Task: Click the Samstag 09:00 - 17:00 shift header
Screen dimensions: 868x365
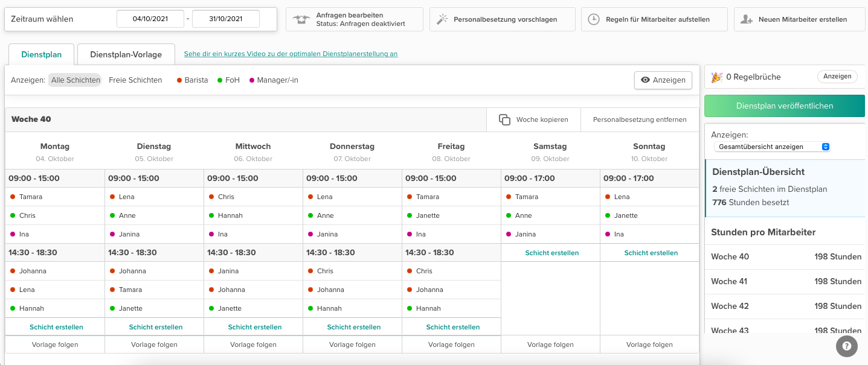Action: 551,179
